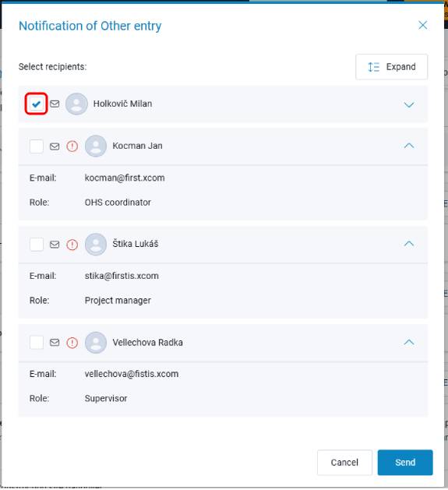The height and width of the screenshot is (490, 448).
Task: Click the envelope icon beside Holkovič Milan
Action: 55,104
